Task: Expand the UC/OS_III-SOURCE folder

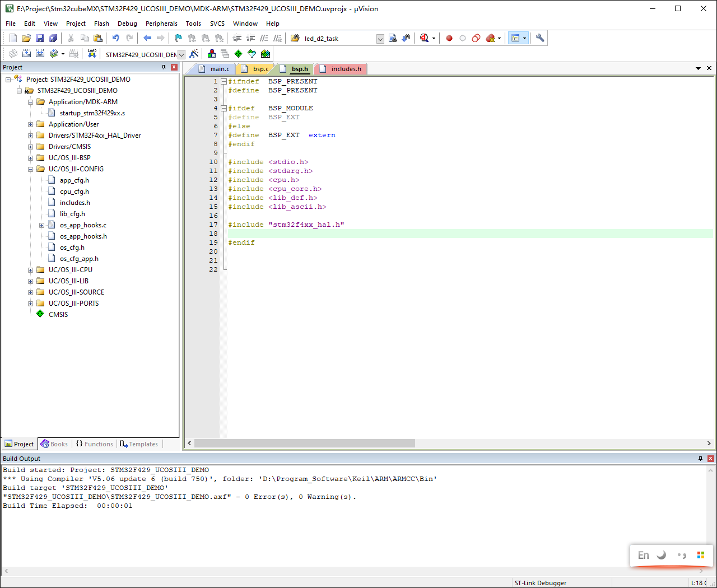Action: (31, 292)
